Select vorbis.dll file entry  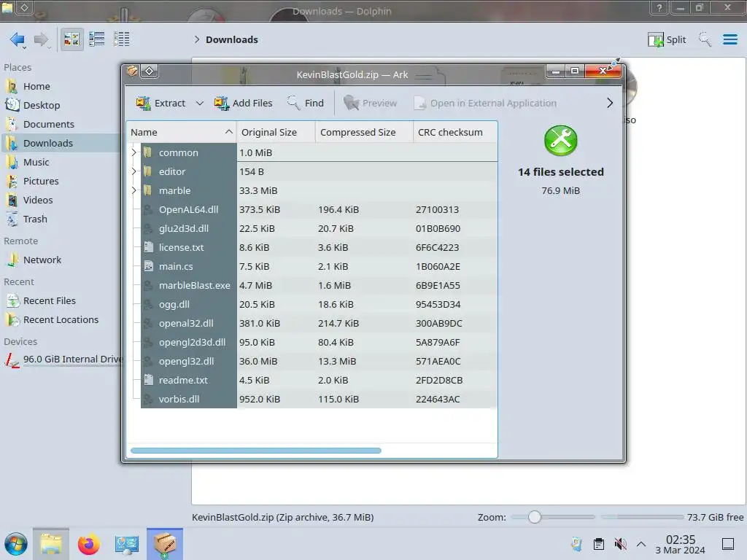point(319,399)
